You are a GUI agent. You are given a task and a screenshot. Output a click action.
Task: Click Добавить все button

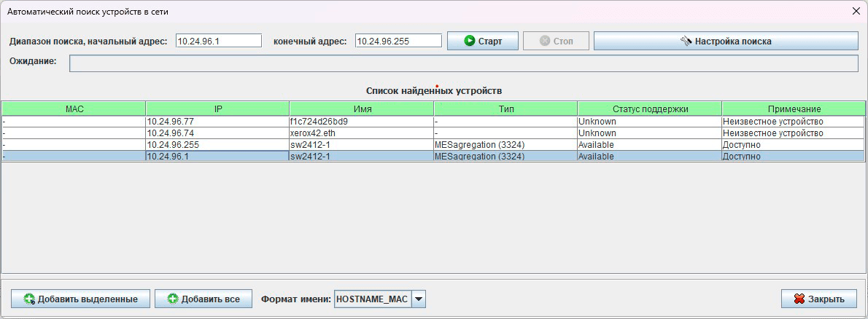point(203,299)
